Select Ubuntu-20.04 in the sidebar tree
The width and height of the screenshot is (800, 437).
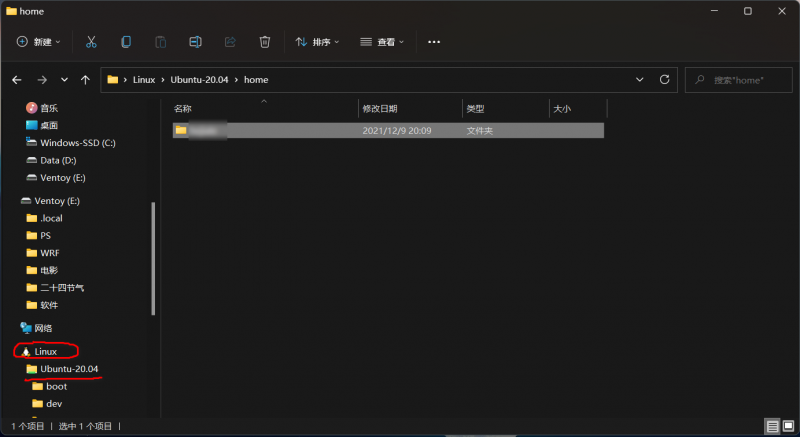pyautogui.click(x=69, y=369)
